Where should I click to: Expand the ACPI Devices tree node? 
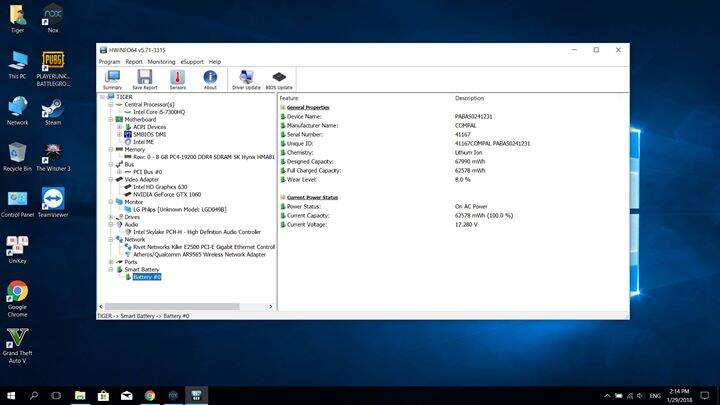tap(119, 127)
